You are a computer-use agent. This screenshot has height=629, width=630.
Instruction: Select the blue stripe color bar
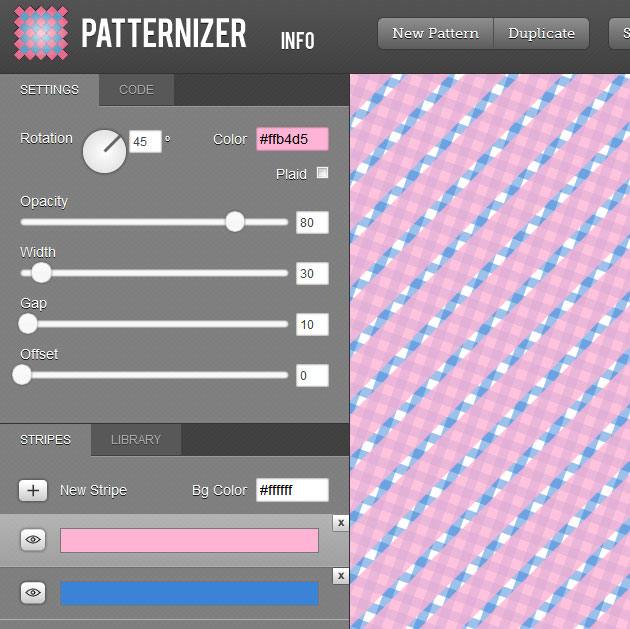[189, 593]
